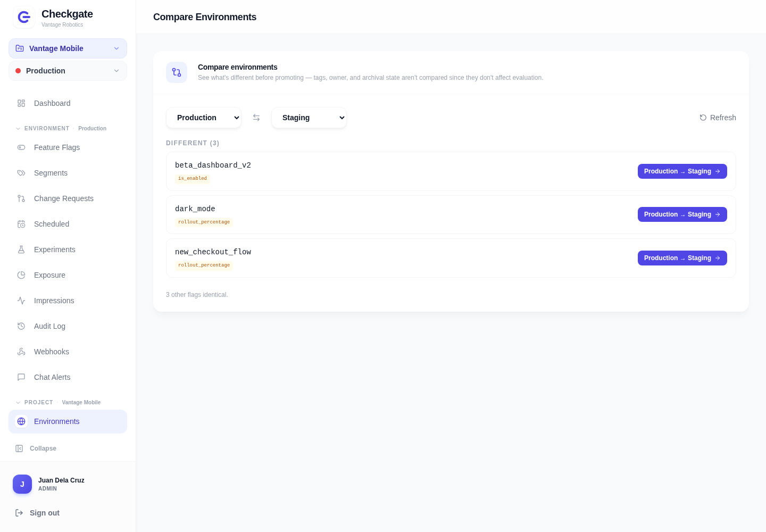The height and width of the screenshot is (532, 766).
Task: Click the Exposure pie chart icon
Action: pyautogui.click(x=21, y=275)
